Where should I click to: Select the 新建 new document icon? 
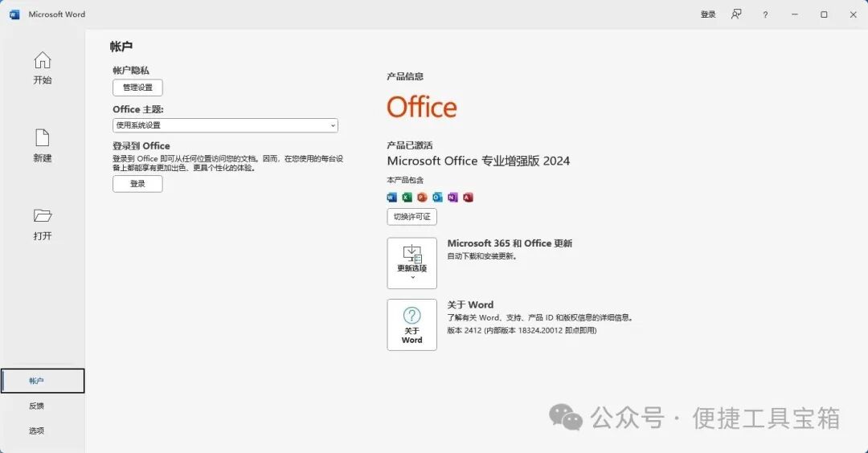click(42, 137)
